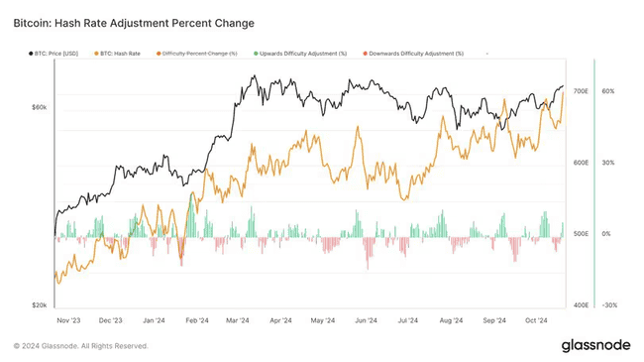Click the Jun '24 axis label
The width and height of the screenshot is (644, 362).
[x=366, y=320]
